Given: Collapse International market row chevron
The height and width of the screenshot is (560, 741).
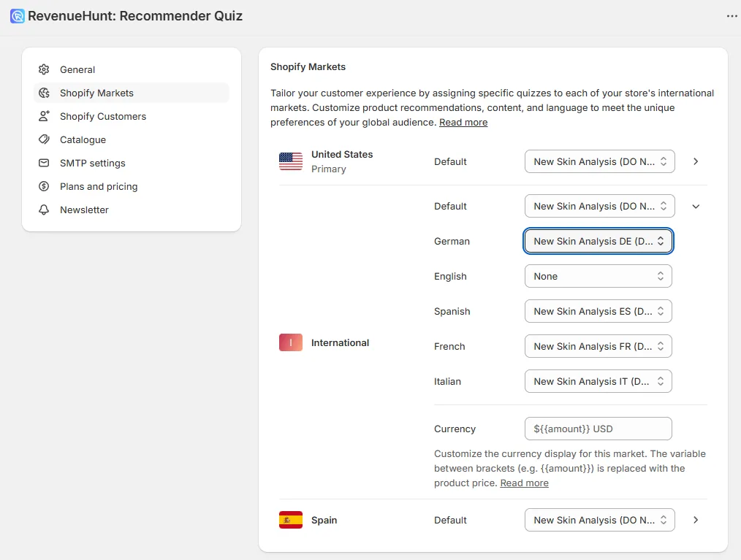Looking at the screenshot, I should (696, 207).
